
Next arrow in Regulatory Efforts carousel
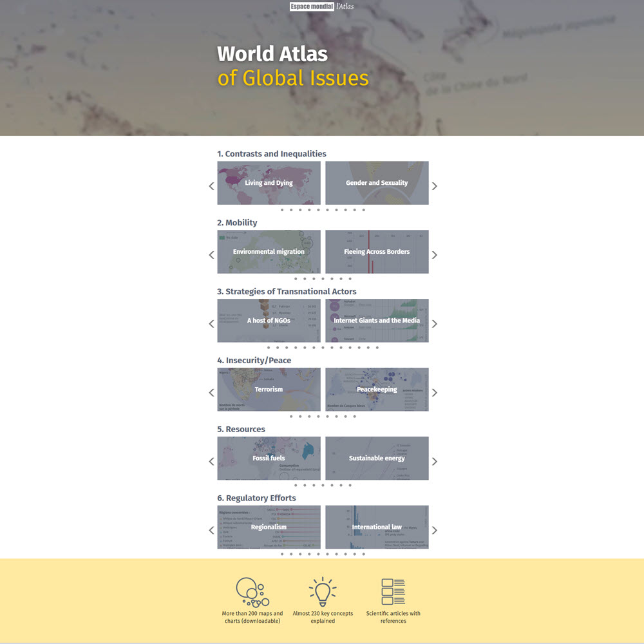(435, 530)
